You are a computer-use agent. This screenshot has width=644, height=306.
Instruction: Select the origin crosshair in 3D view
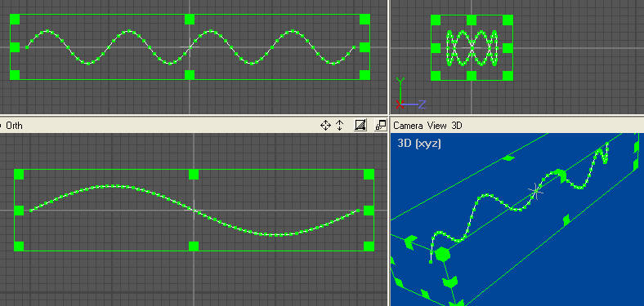point(535,190)
